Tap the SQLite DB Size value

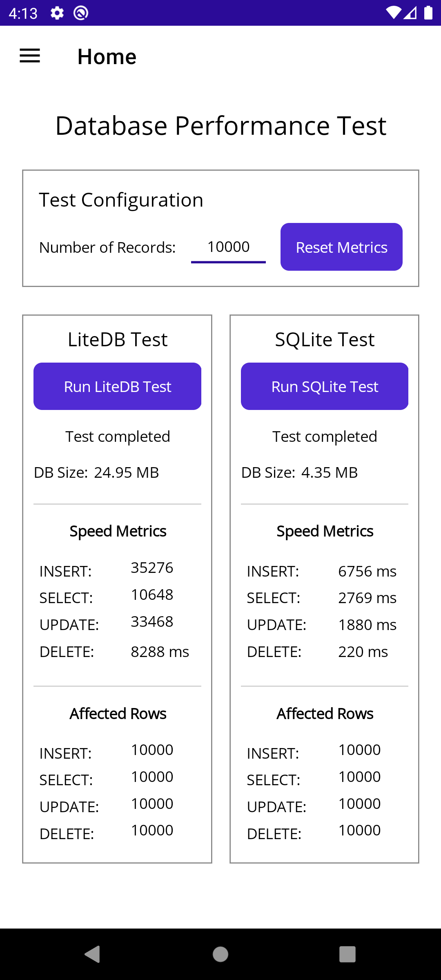tap(330, 472)
